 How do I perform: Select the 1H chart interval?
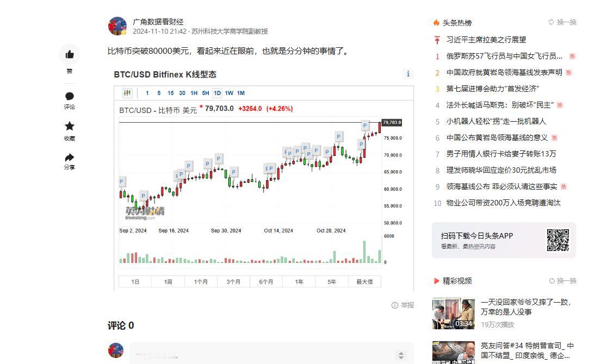coord(194,93)
